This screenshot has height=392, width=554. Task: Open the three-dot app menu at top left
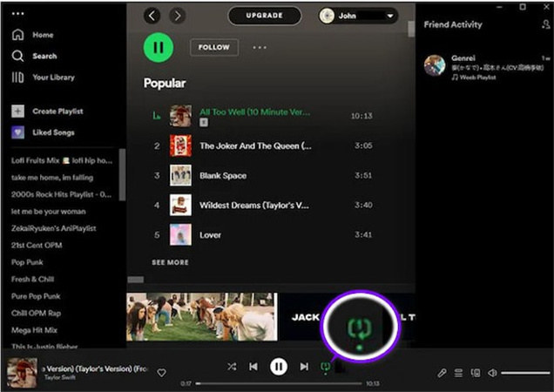(17, 14)
